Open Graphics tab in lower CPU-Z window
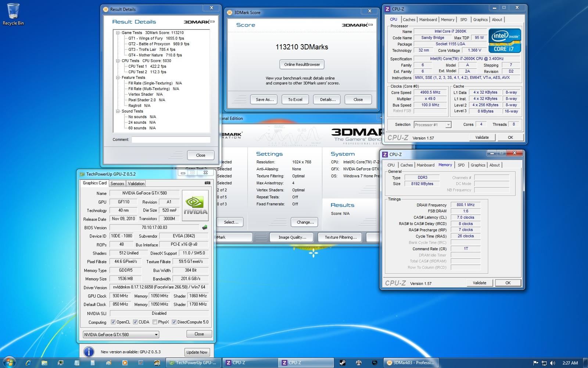The width and height of the screenshot is (588, 368). 478,165
